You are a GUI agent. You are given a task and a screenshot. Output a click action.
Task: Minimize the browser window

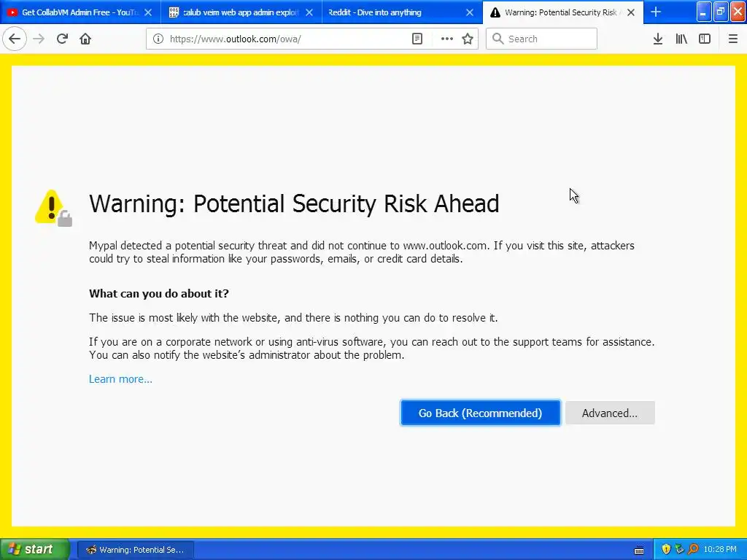[x=704, y=12]
